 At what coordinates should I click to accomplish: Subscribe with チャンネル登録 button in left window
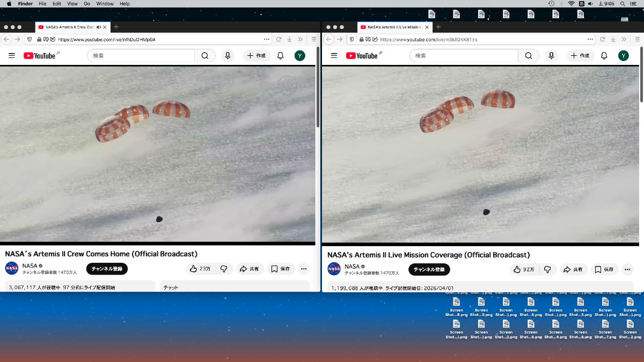click(107, 269)
